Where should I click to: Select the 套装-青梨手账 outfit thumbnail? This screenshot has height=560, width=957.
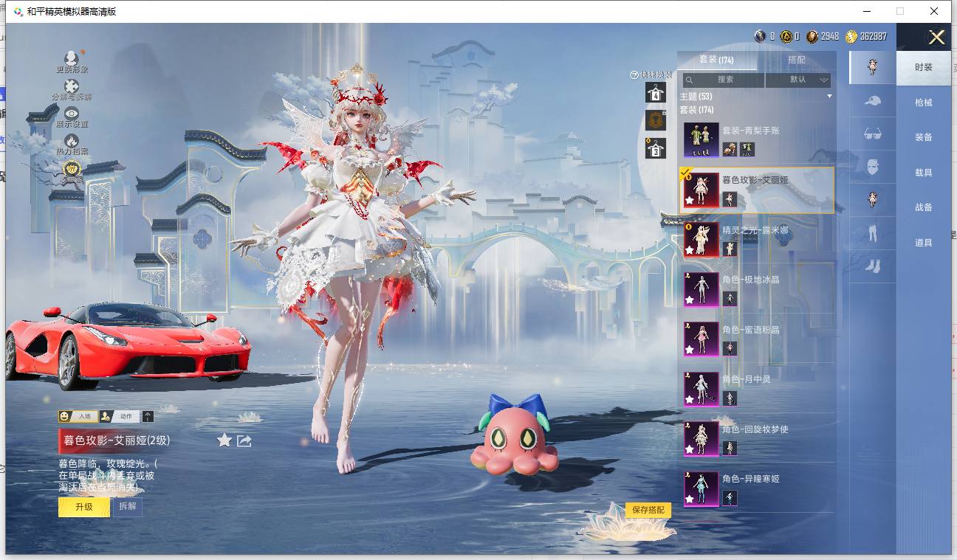(x=702, y=140)
